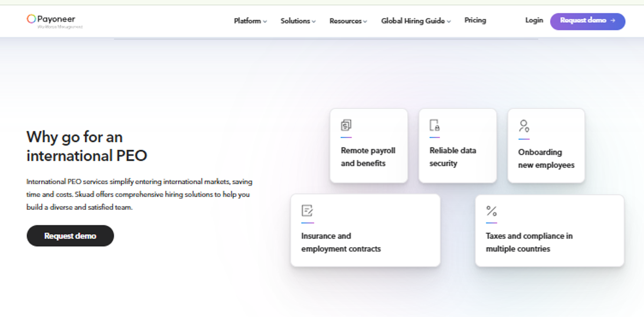
Task: Click the Payoneer logo
Action: coord(55,20)
